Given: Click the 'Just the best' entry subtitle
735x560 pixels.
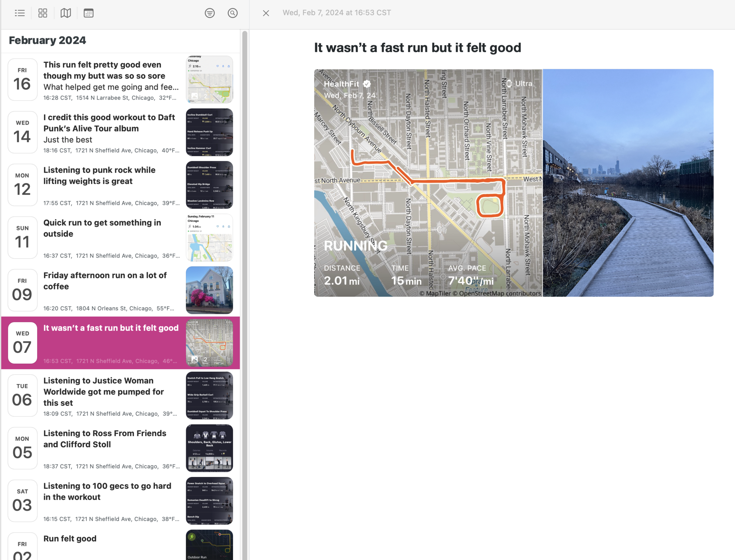Looking at the screenshot, I should [68, 140].
